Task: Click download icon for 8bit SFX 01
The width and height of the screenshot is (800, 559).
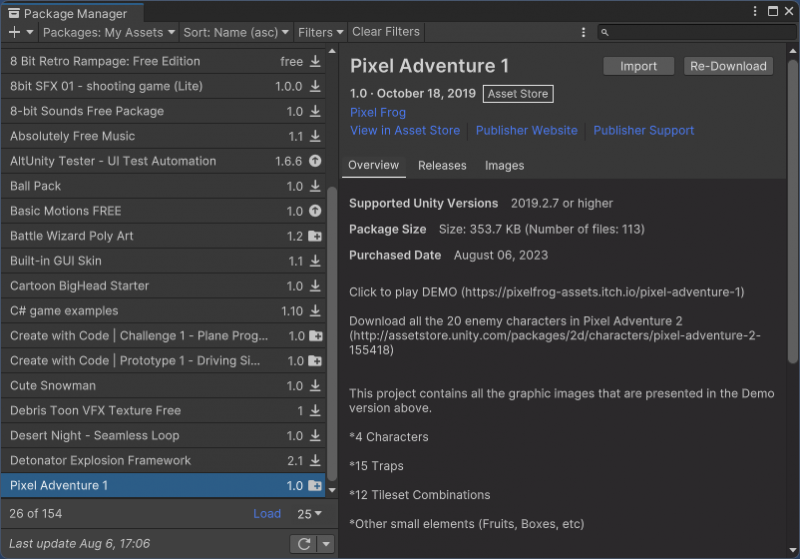Action: pos(315,86)
